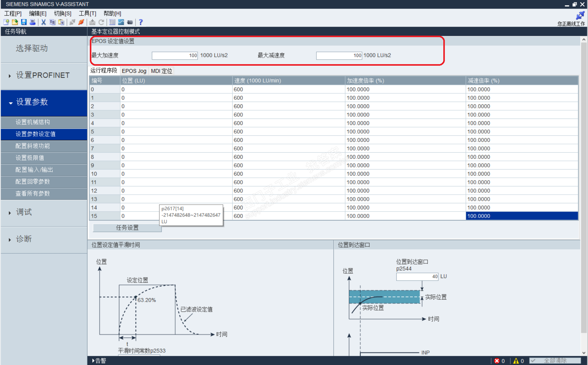This screenshot has width=588, height=365.
Task: Click the 位置 (LU) column header
Action: pyautogui.click(x=176, y=81)
